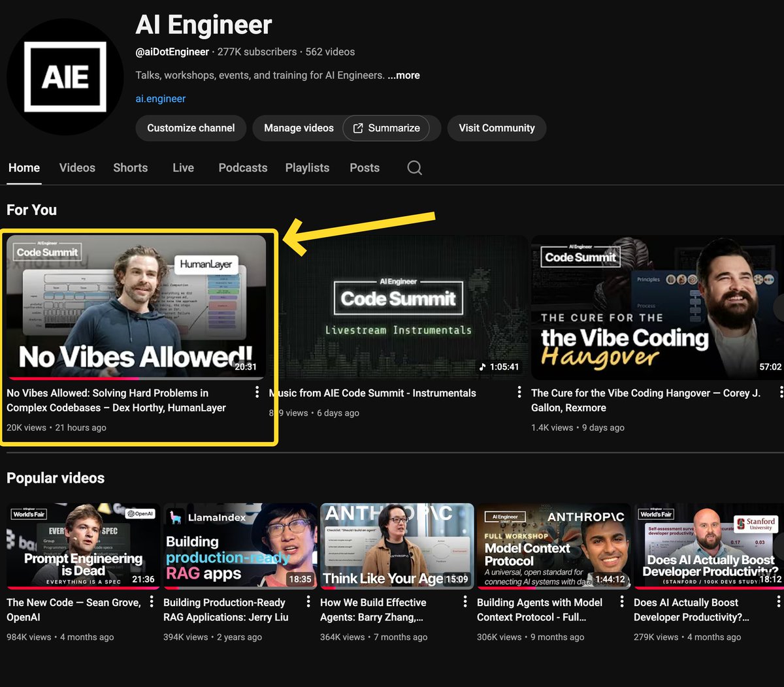The image size is (784, 687).
Task: Switch to the Videos tab
Action: 77,168
